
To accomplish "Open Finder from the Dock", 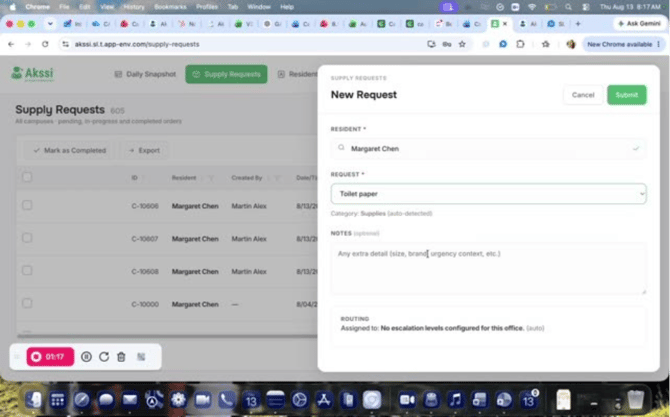I will (x=33, y=400).
